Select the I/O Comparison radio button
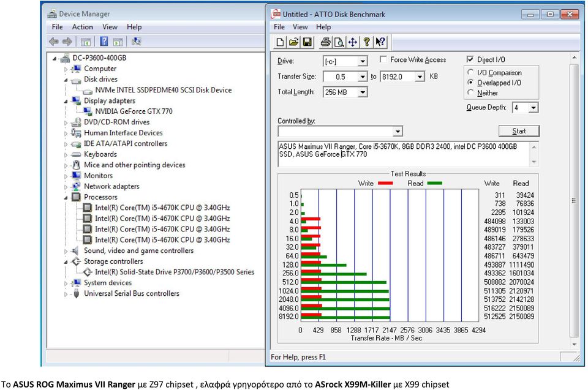Image resolution: width=588 pixels, height=390 pixels. (470, 72)
